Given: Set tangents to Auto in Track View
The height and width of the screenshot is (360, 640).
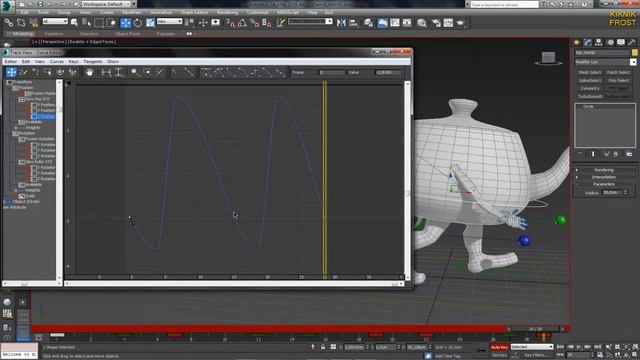Looking at the screenshot, I should (206, 72).
